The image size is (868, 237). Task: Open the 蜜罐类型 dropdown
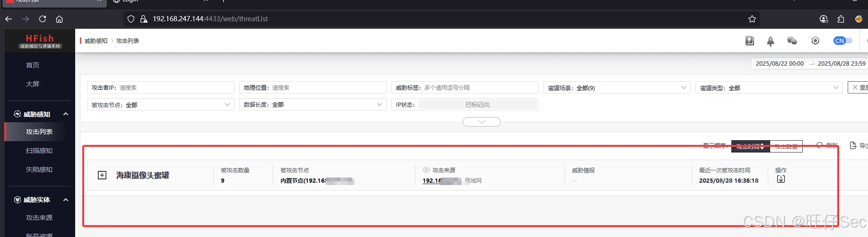pos(769,87)
